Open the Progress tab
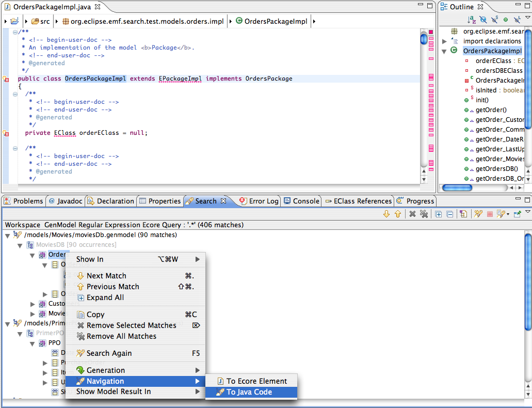532x408 pixels. tap(415, 201)
